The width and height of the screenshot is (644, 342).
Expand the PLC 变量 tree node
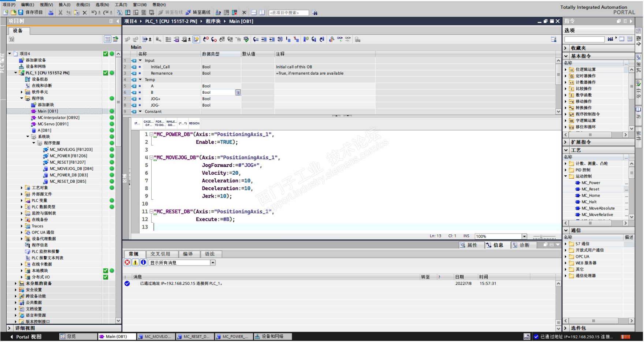(x=22, y=201)
